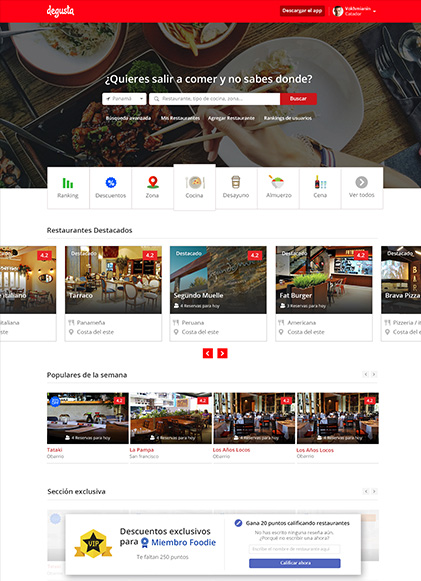The height and width of the screenshot is (581, 421).
Task: Click the blue pencil rating icon
Action: 239,523
